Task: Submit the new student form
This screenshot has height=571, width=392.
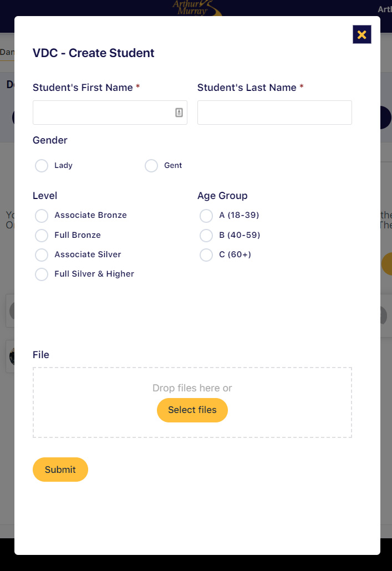Action: 60,470
